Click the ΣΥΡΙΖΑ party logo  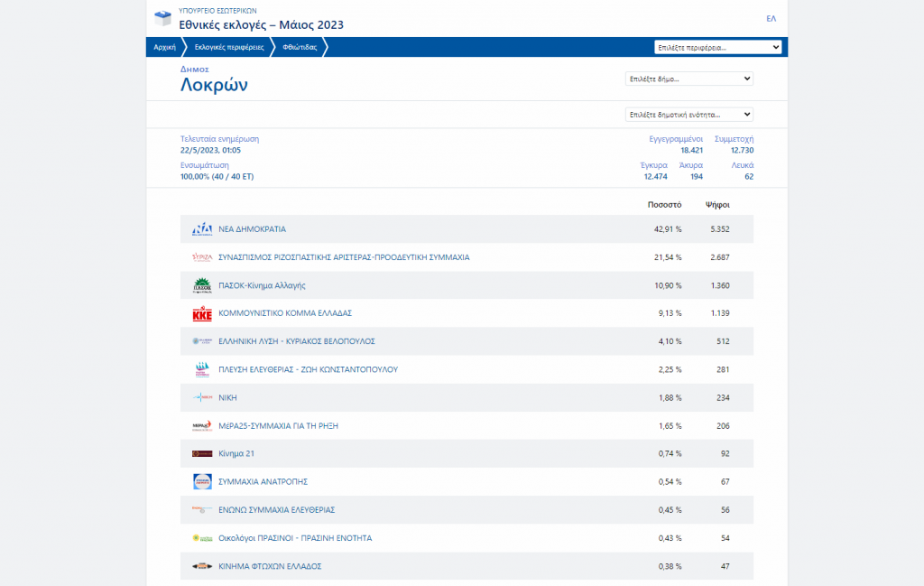pos(202,257)
